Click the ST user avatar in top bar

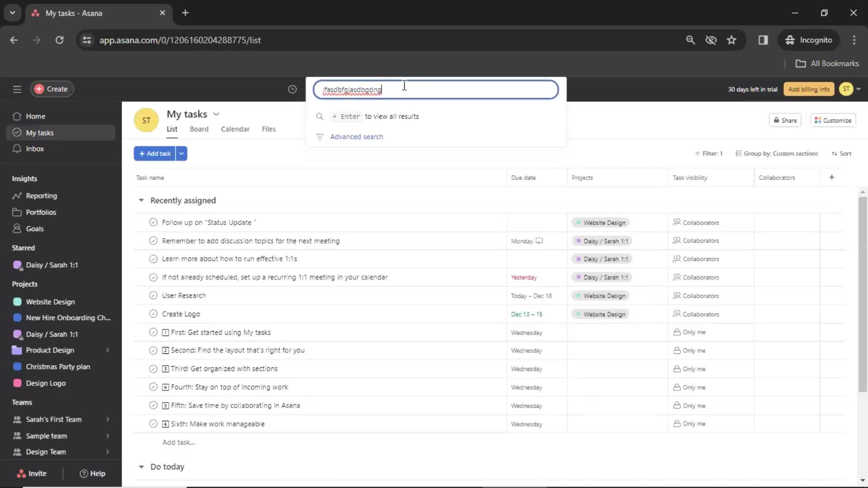click(x=846, y=89)
